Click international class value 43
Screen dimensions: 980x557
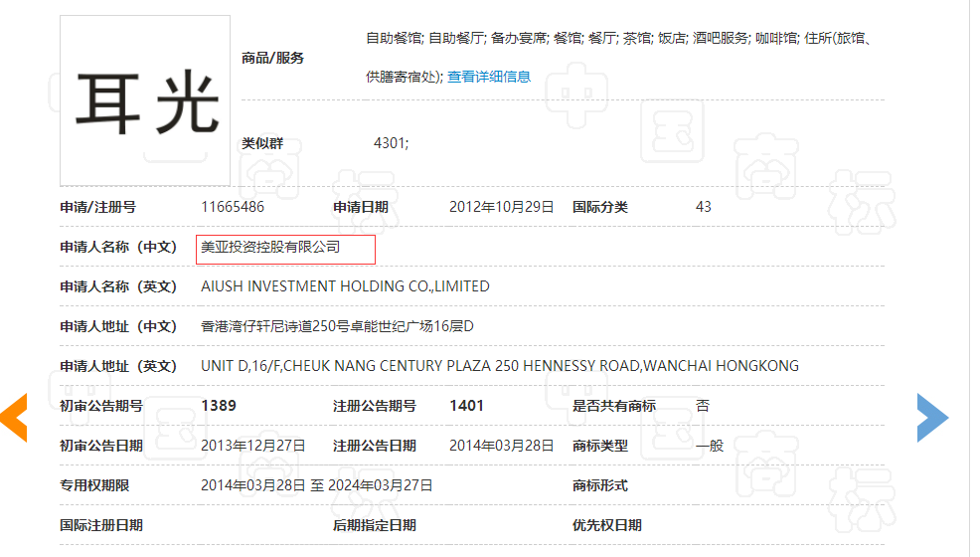[x=703, y=207]
